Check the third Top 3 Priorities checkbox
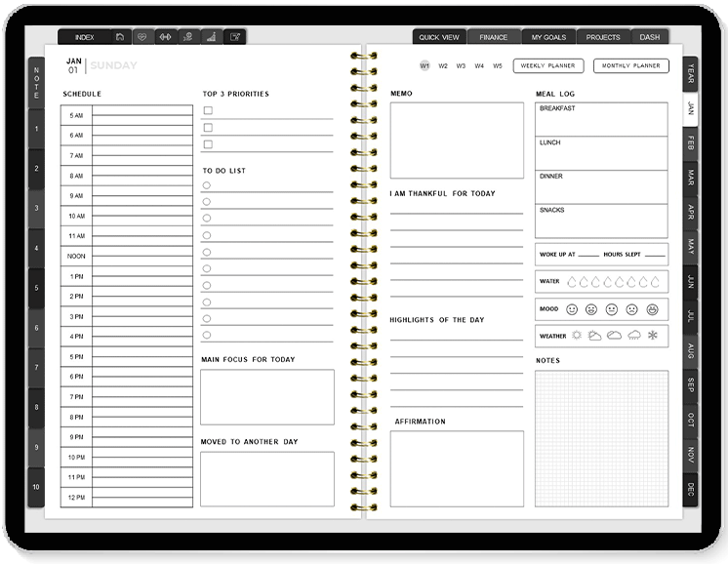The height and width of the screenshot is (564, 728). click(208, 144)
